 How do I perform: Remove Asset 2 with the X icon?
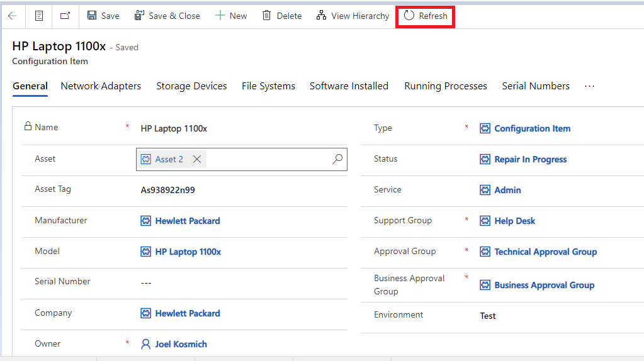197,159
